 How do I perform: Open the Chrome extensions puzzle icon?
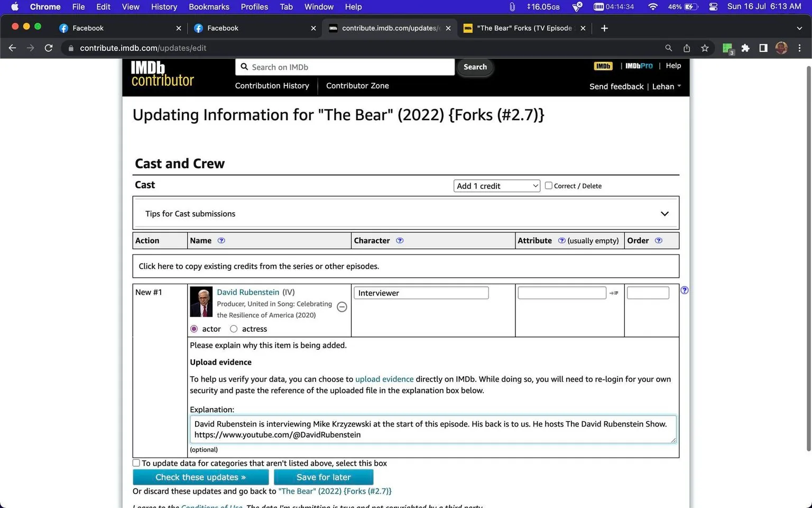tap(745, 48)
